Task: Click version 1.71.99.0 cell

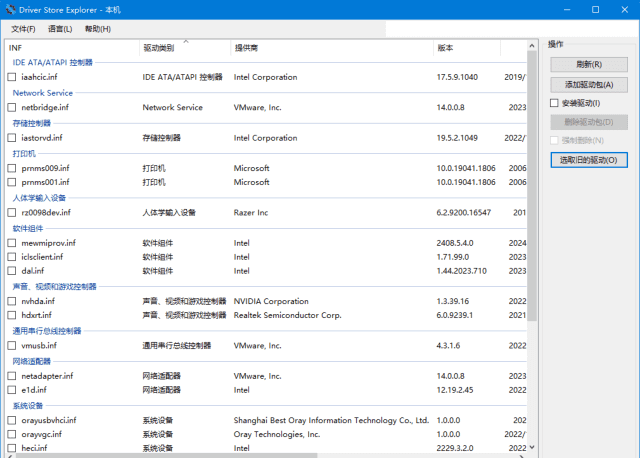Action: [453, 257]
